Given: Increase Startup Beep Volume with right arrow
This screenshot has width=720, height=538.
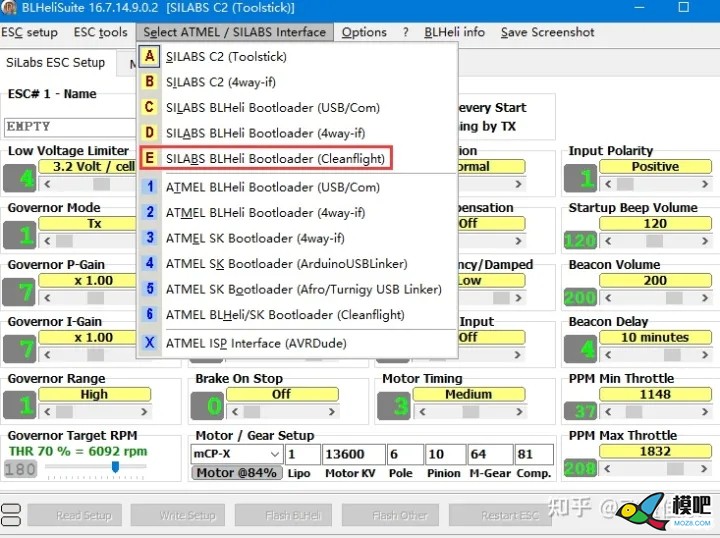Looking at the screenshot, I should [x=705, y=241].
